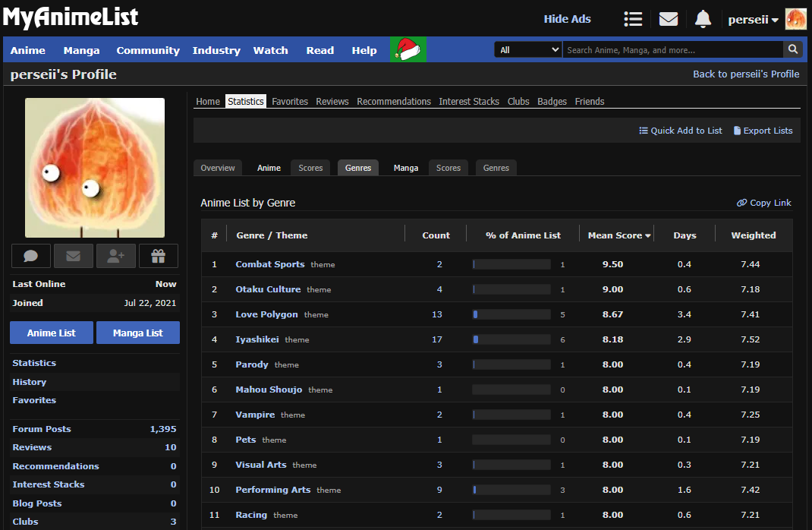Focus the Search Anime, Manga input field
The image size is (812, 530).
(x=672, y=50)
